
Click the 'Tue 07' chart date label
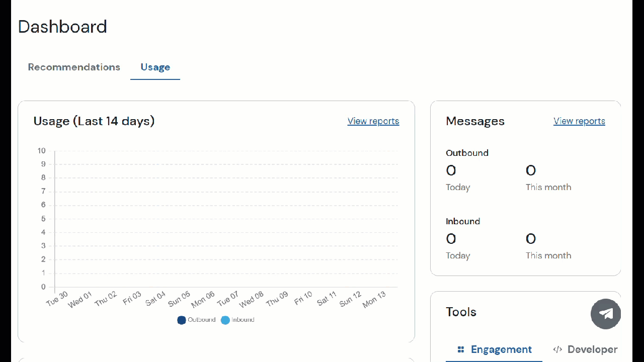[228, 299]
